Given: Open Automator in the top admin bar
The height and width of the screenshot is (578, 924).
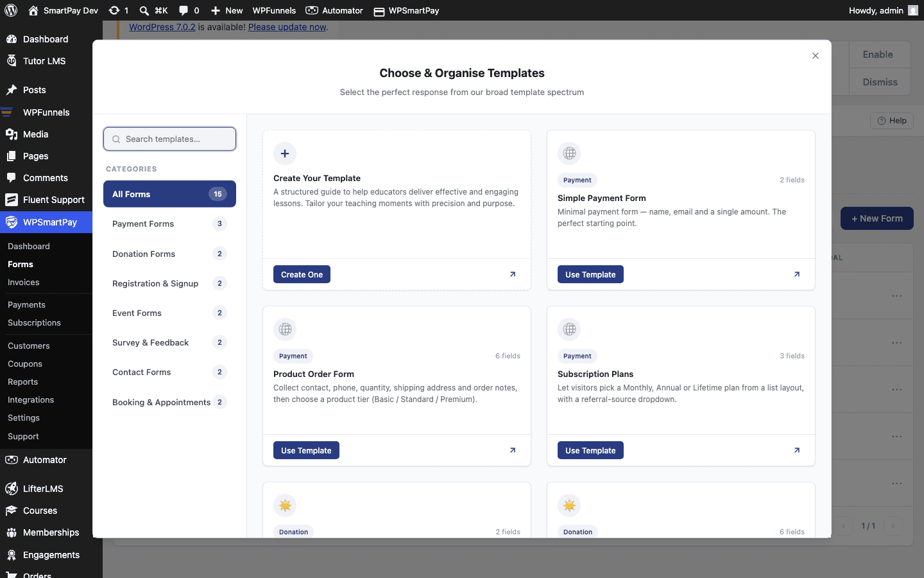Looking at the screenshot, I should [x=334, y=10].
